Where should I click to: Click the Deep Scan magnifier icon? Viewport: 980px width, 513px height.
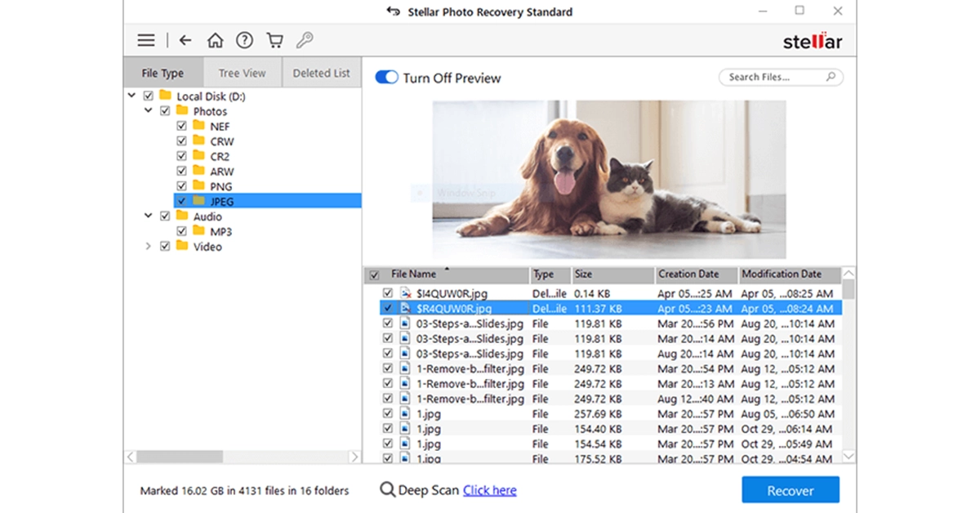click(x=387, y=490)
